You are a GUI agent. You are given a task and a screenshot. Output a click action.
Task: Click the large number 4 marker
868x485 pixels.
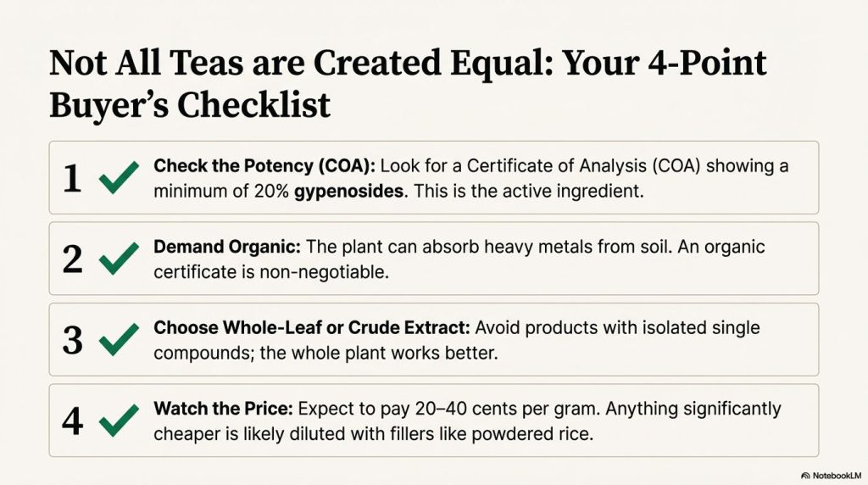73,421
